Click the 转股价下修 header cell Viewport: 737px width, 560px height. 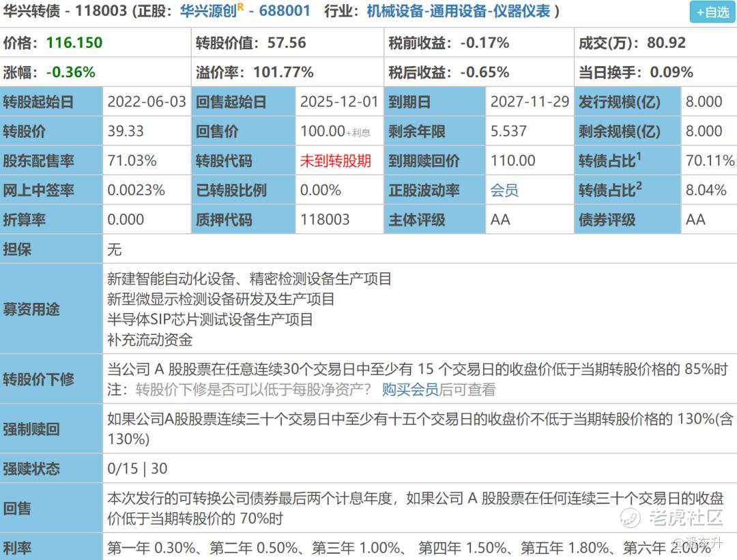click(51, 379)
